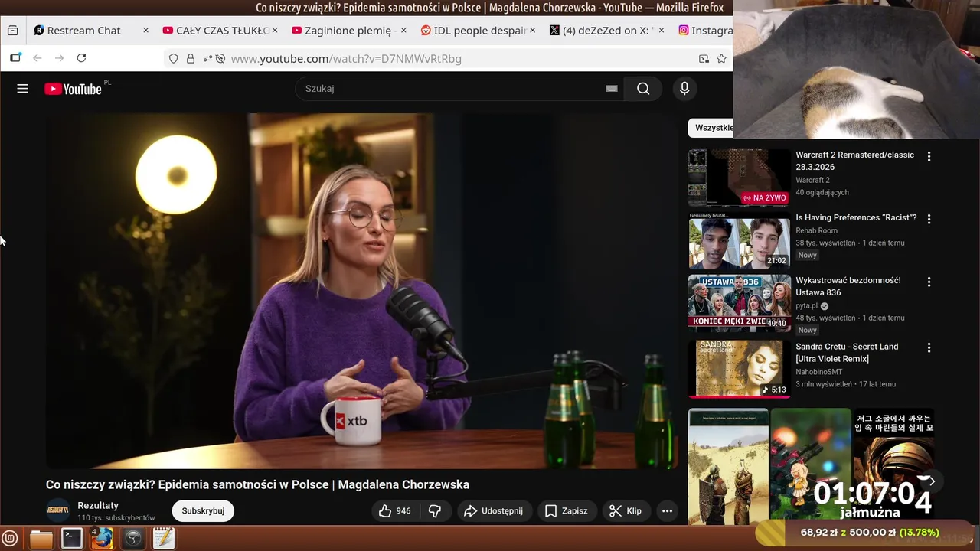
Task: Dislike the video with thumbs down
Action: click(x=435, y=511)
